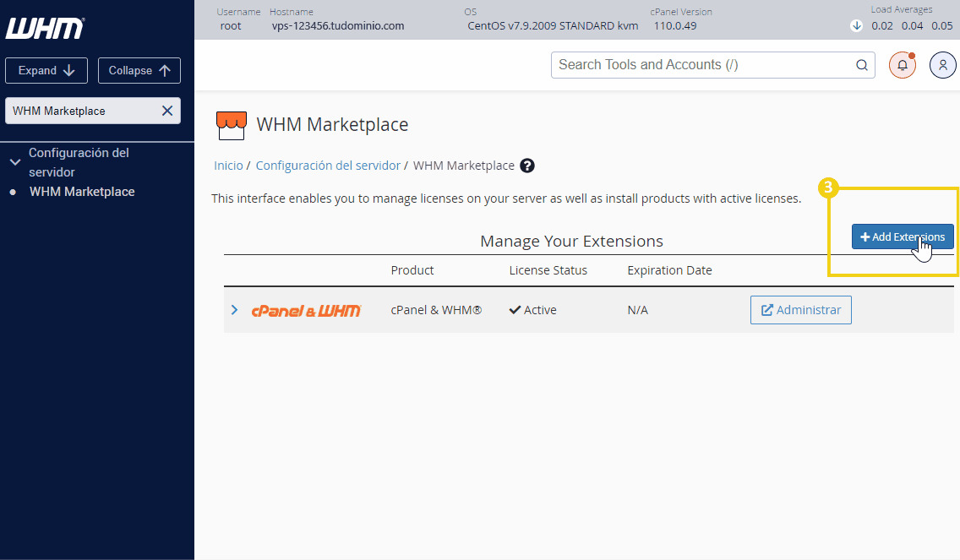Clear the sidebar search with X
Screen dimensions: 960x560
tap(167, 111)
